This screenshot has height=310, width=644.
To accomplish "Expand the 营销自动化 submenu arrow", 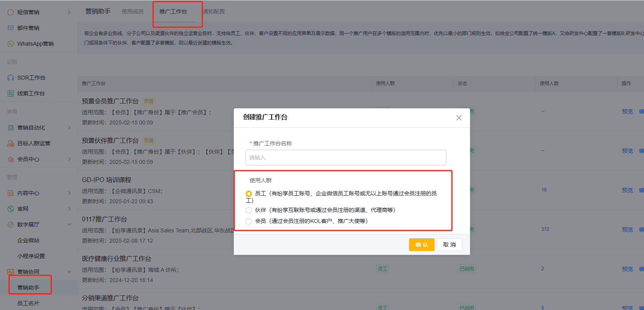I will point(69,128).
